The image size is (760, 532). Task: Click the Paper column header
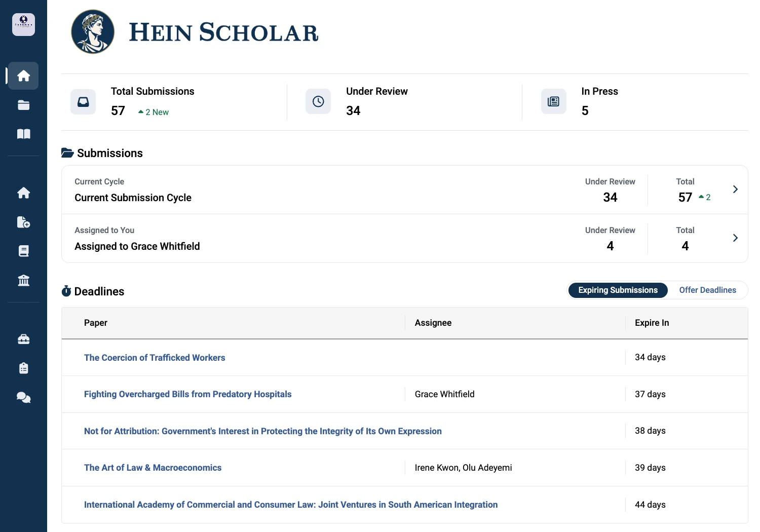(96, 323)
